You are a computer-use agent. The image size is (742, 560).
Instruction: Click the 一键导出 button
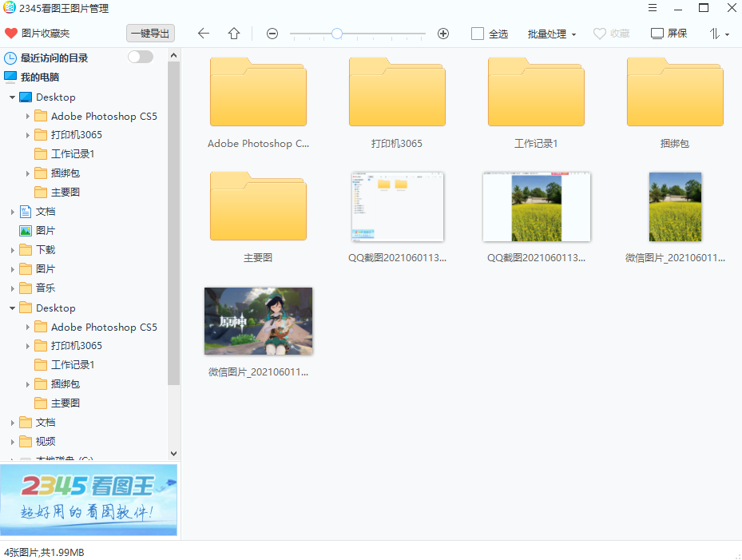click(150, 34)
